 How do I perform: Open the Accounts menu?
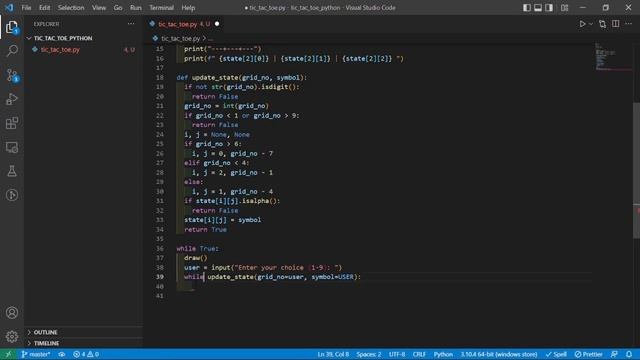click(12, 313)
